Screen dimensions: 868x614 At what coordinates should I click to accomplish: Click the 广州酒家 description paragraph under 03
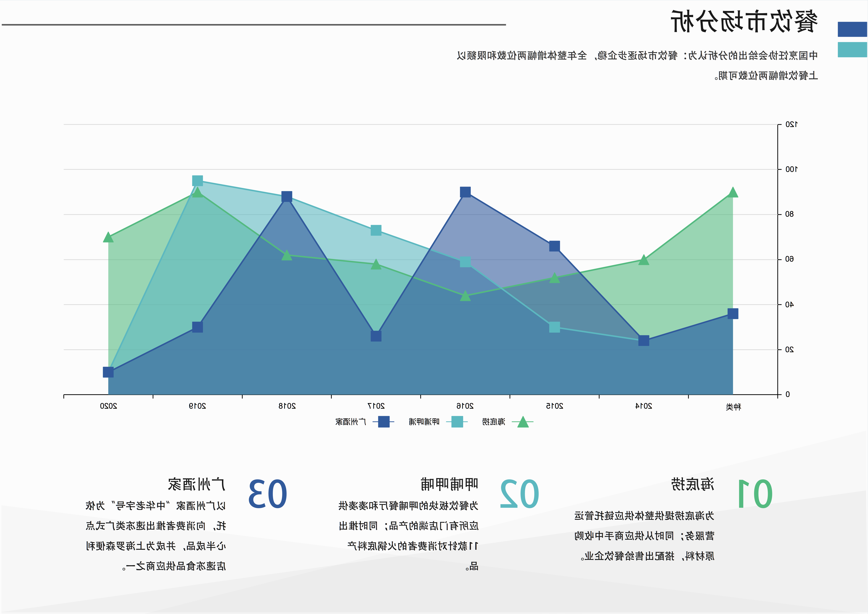coord(156,536)
